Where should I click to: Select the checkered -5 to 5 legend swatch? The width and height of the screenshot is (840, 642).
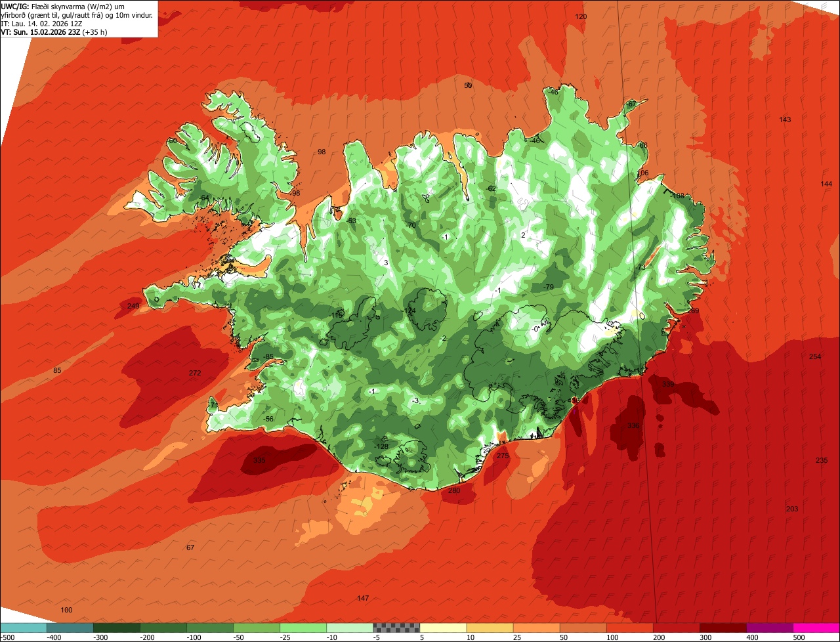[x=396, y=628]
